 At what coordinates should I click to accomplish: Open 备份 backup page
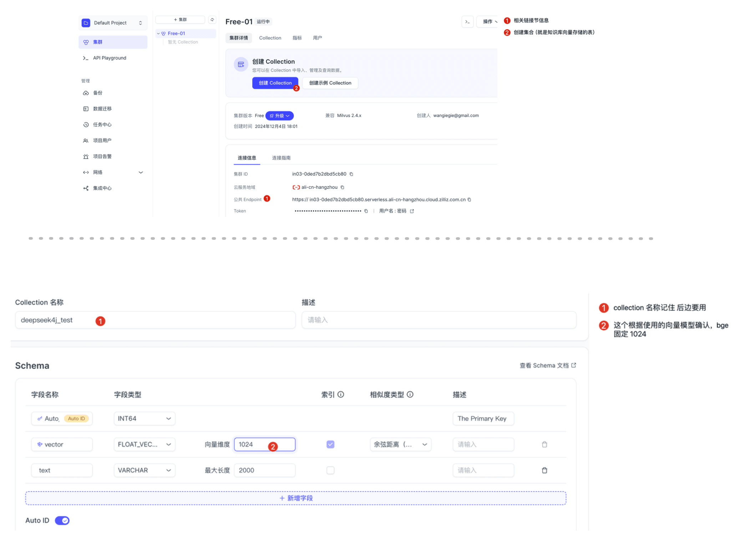pyautogui.click(x=97, y=93)
